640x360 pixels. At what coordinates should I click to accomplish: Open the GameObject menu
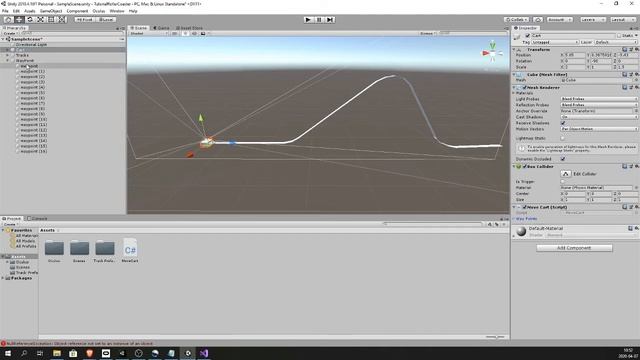(x=51, y=11)
